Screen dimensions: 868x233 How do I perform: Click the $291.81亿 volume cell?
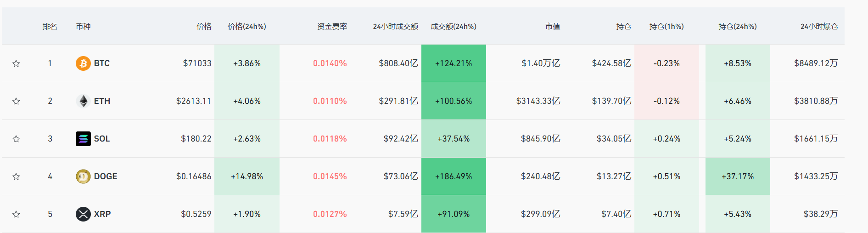coord(398,101)
